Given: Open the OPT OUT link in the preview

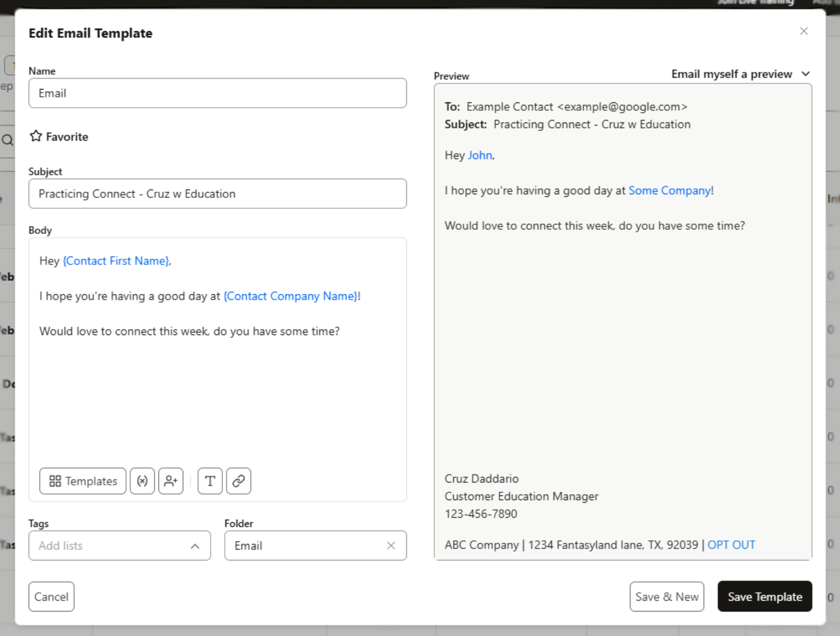Looking at the screenshot, I should click(731, 545).
